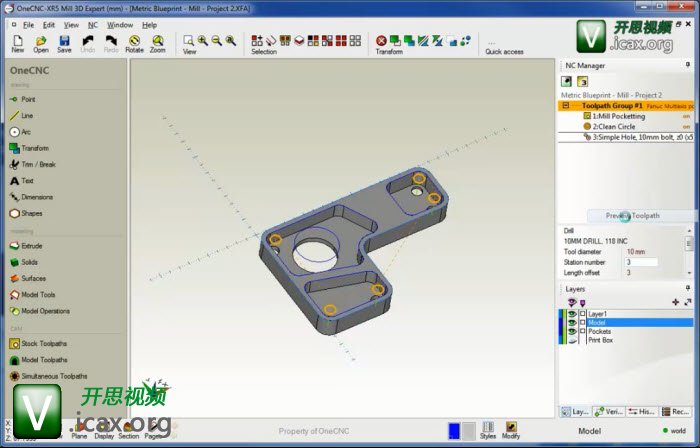Switch to the Lay... bottom tab
This screenshot has width=700, height=448.
(576, 411)
